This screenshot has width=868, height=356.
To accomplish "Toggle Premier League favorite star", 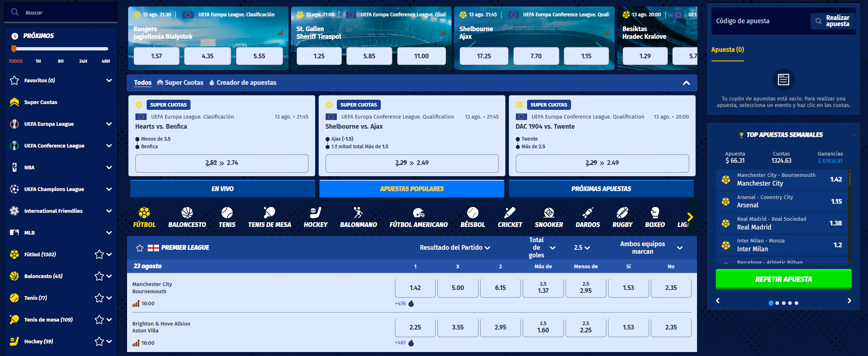I will click(140, 248).
